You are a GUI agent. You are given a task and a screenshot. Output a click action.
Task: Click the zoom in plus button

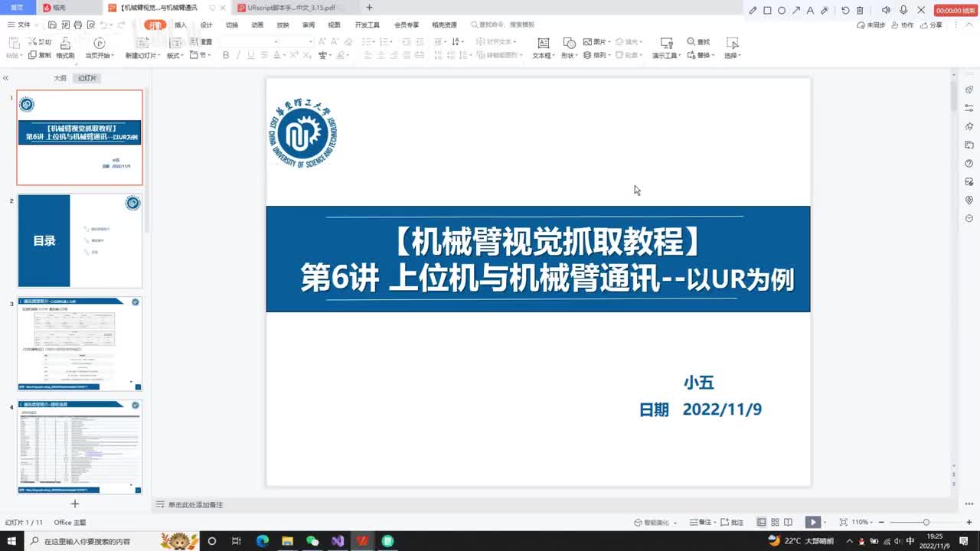(969, 522)
